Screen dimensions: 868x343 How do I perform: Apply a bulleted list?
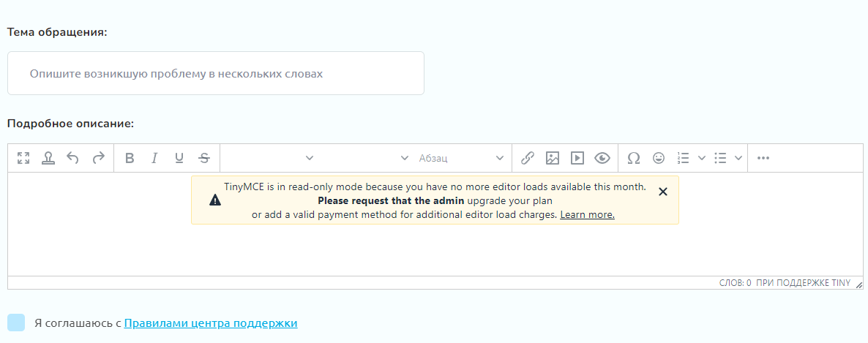click(x=720, y=158)
